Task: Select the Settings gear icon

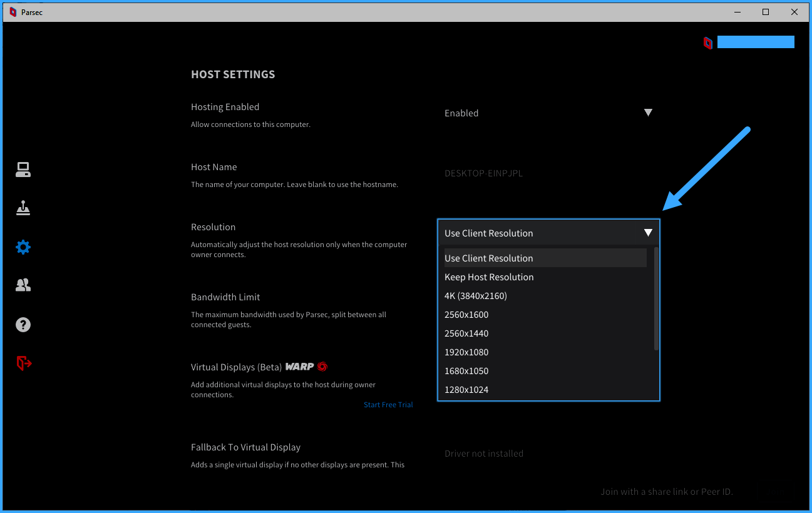Action: pos(23,247)
